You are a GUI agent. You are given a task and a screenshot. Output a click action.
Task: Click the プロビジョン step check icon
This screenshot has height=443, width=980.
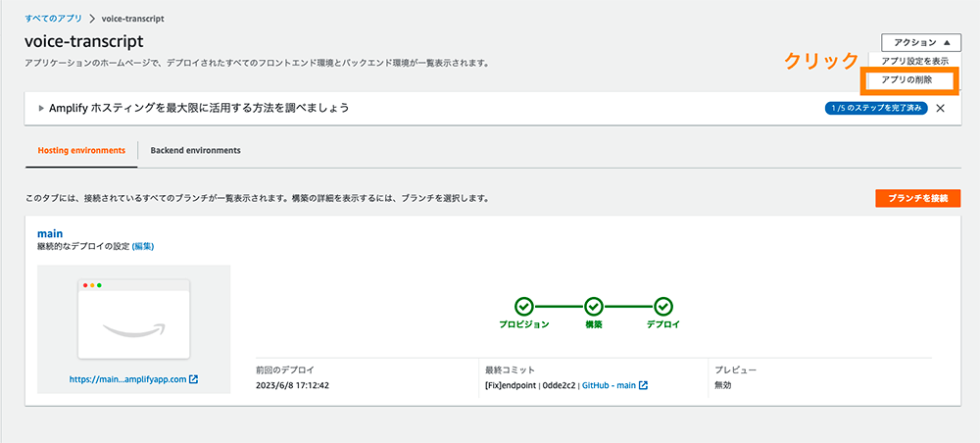(523, 306)
